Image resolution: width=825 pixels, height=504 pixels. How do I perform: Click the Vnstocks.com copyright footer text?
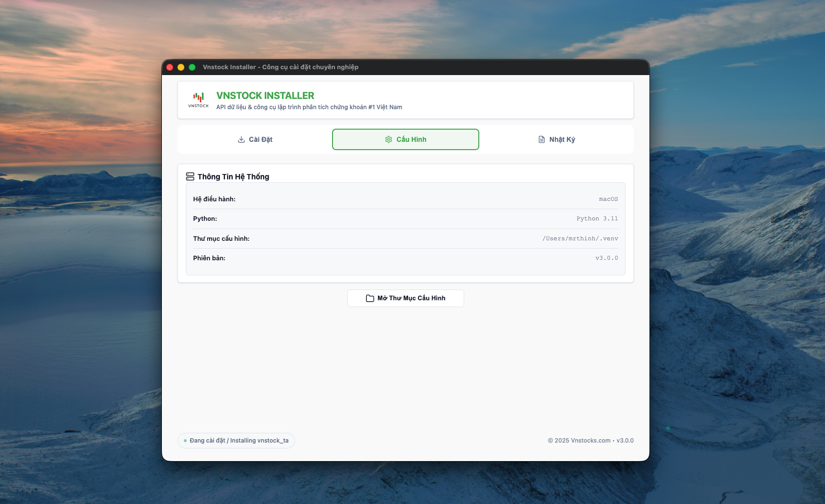pos(590,441)
